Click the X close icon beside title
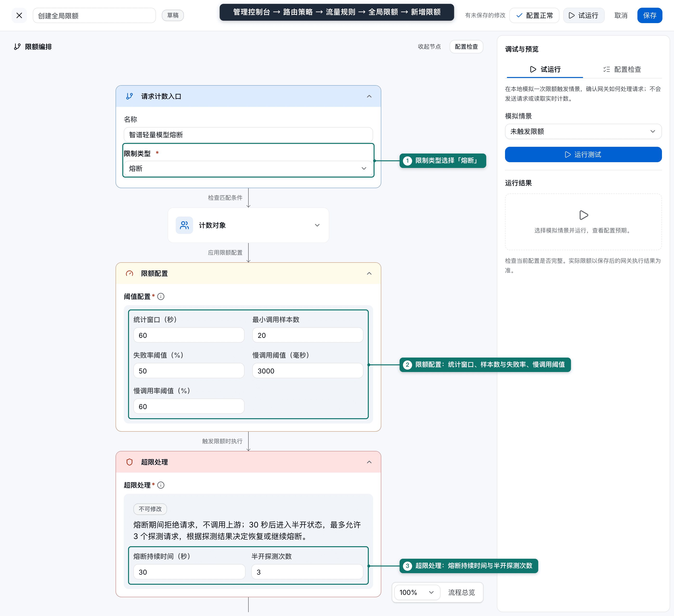674x616 pixels. (19, 15)
